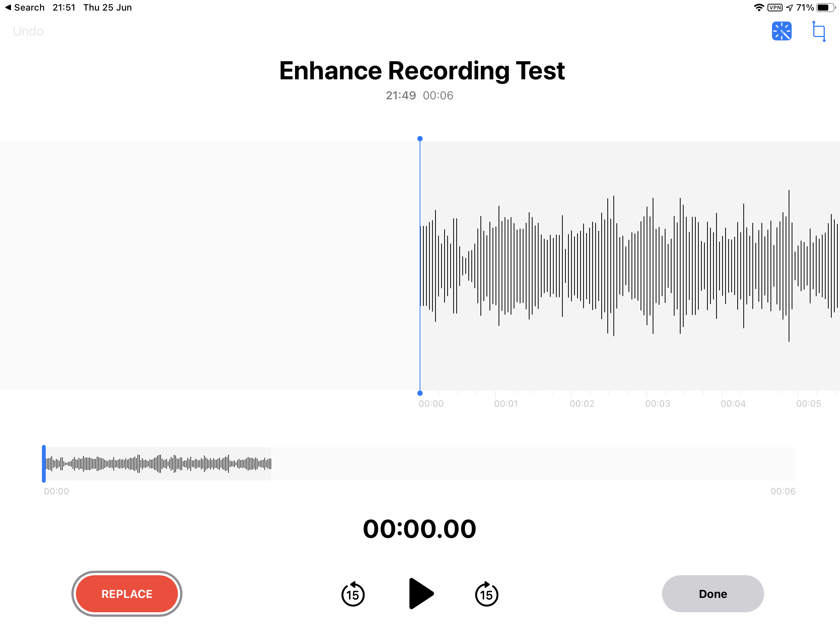The image size is (840, 630).
Task: Tap the battery status icon
Action: click(x=826, y=8)
